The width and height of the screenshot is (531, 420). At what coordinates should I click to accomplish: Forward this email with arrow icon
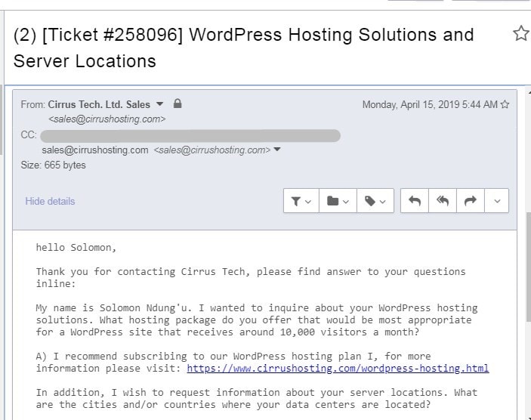click(471, 201)
